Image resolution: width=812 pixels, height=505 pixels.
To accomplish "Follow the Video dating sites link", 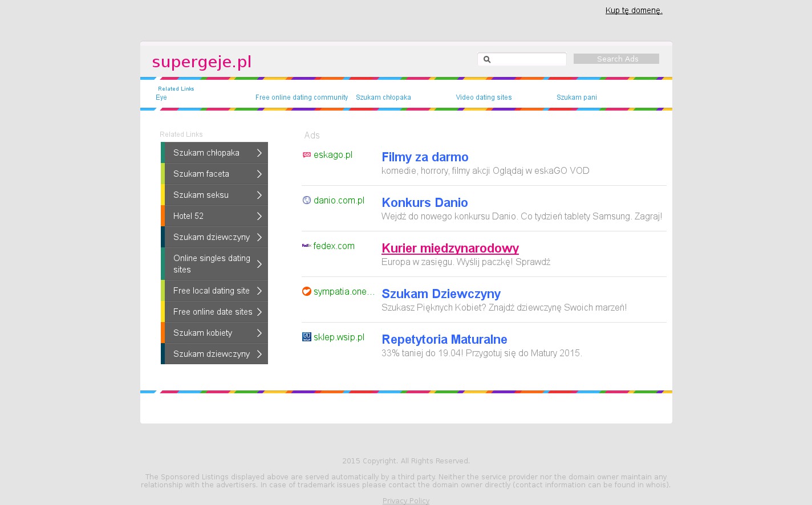I will [484, 97].
